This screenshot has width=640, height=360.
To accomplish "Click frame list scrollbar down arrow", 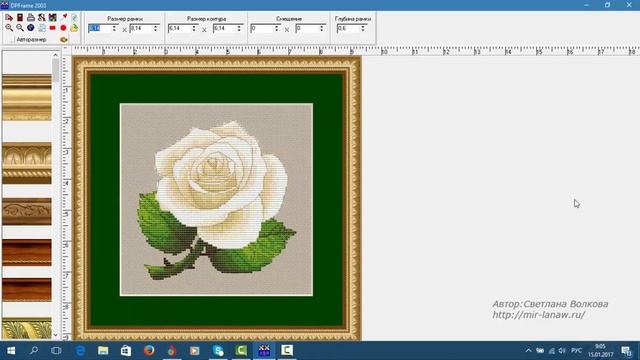I will click(x=56, y=335).
